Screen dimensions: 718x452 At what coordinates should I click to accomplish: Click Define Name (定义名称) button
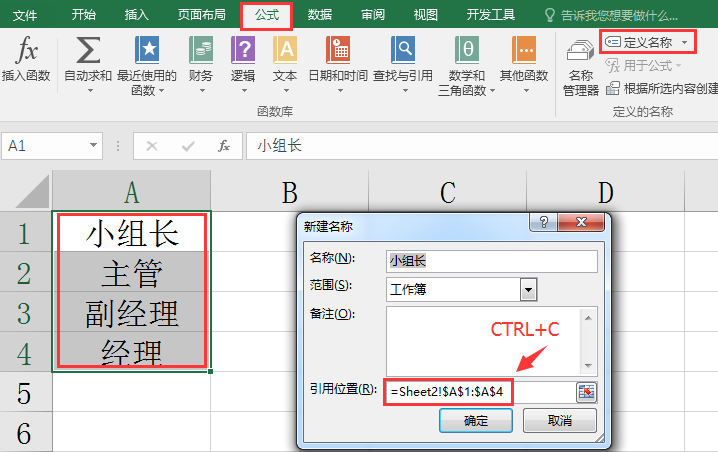(639, 42)
